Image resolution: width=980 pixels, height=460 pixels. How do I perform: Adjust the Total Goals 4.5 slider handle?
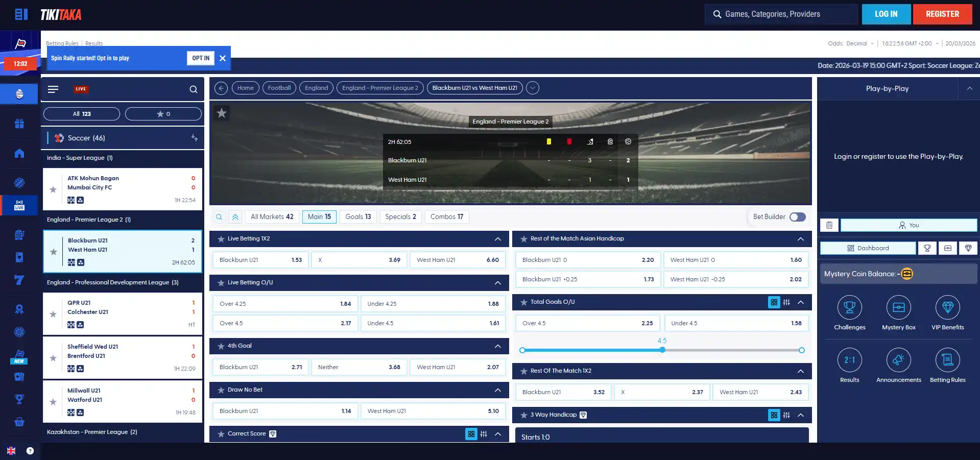pyautogui.click(x=662, y=350)
